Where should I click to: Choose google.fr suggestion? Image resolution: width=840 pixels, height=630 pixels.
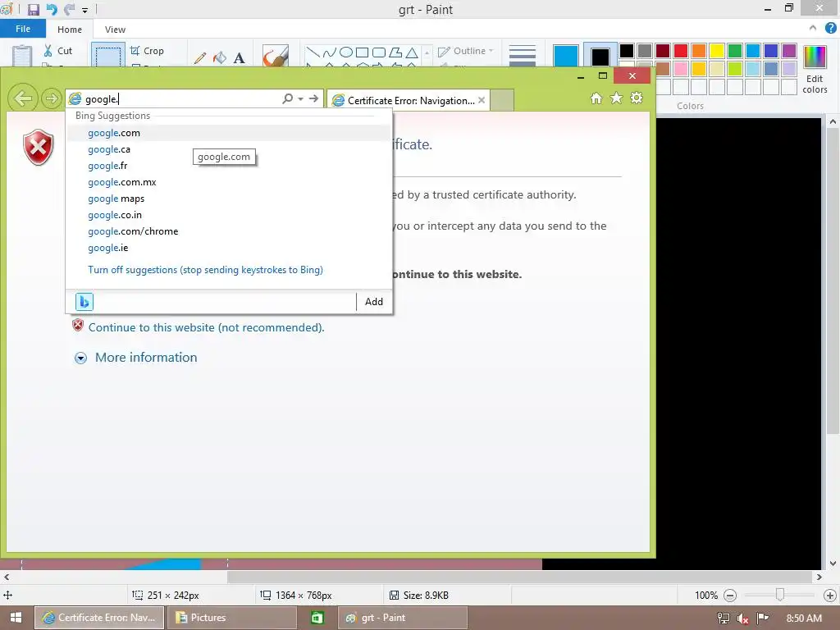[x=229, y=166]
